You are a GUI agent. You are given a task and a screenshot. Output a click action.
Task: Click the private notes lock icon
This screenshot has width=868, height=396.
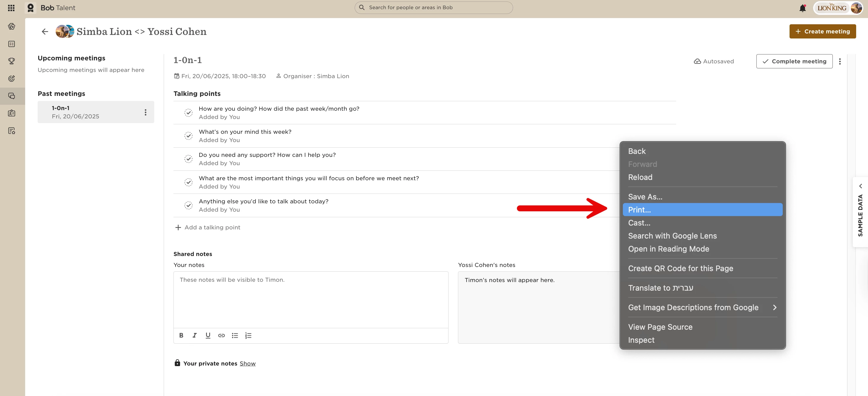(177, 363)
